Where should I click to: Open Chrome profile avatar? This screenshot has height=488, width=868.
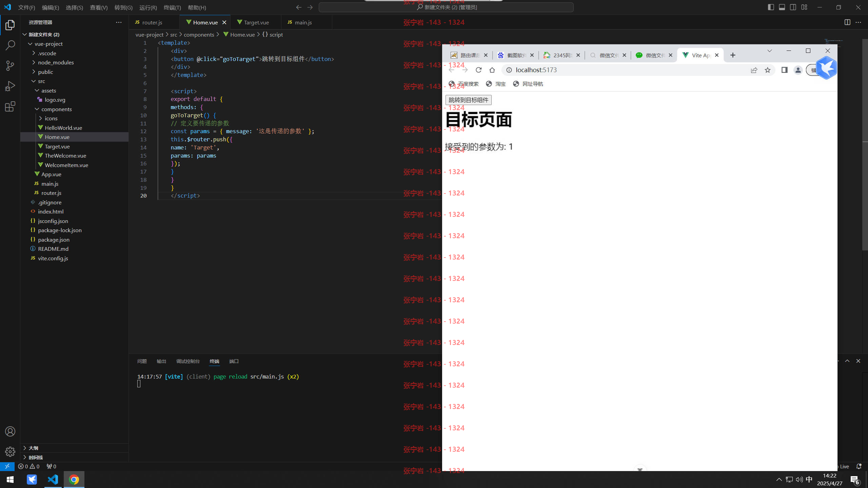[798, 70]
